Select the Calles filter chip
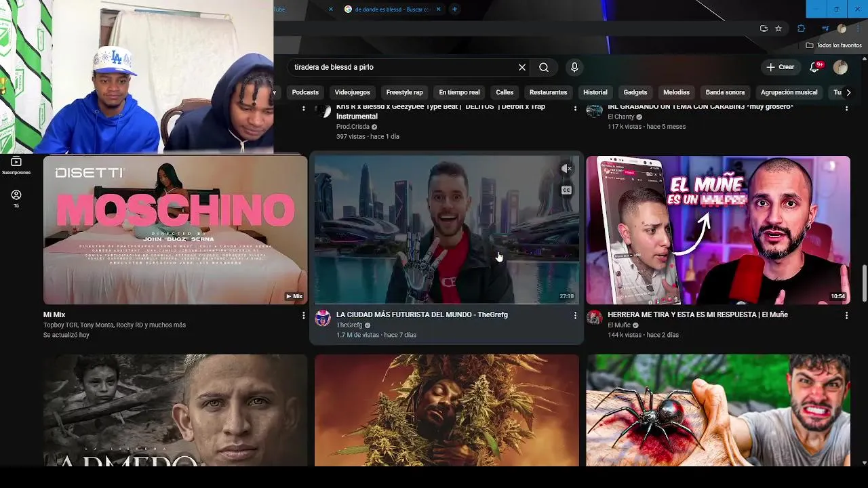 pyautogui.click(x=505, y=92)
